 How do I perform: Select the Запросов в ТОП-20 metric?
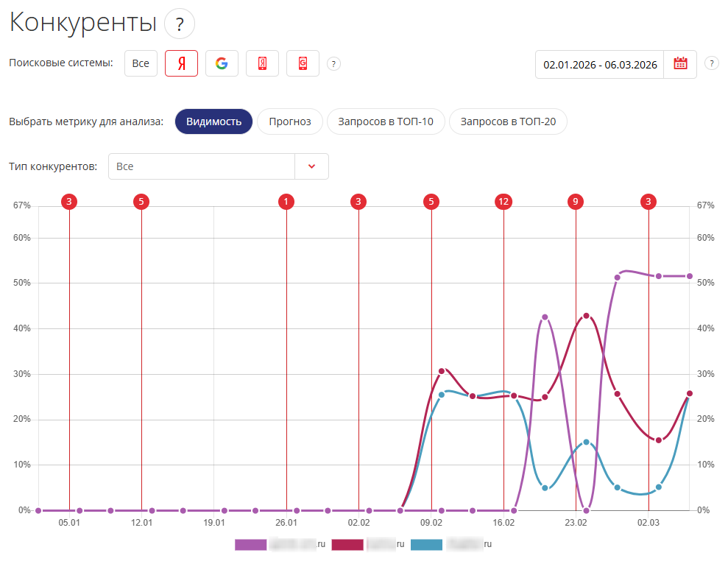coord(508,121)
